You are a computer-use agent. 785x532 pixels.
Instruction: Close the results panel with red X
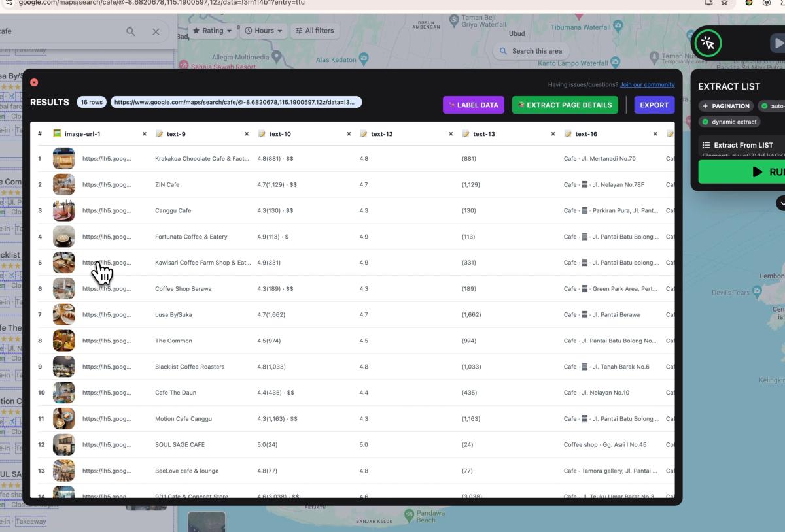[34, 82]
